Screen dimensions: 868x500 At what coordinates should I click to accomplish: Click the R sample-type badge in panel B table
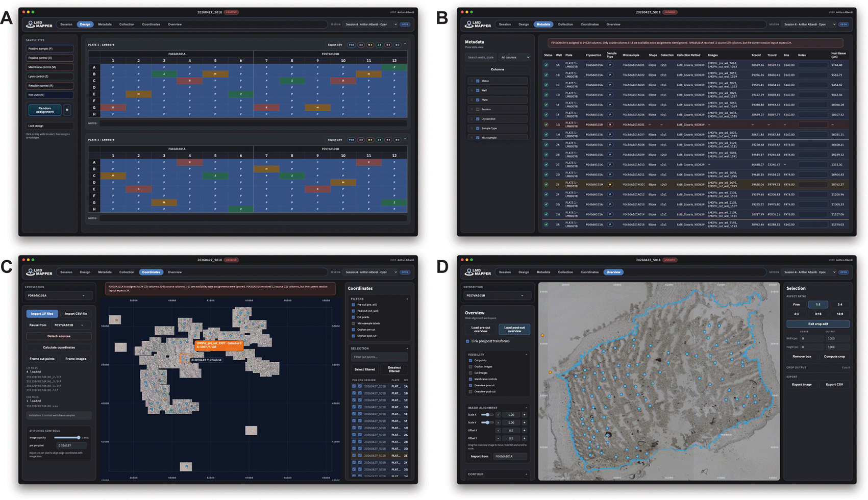pos(610,124)
